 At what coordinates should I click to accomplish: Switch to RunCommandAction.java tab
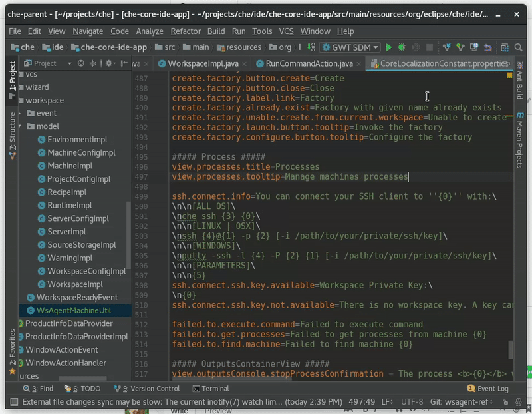point(309,63)
